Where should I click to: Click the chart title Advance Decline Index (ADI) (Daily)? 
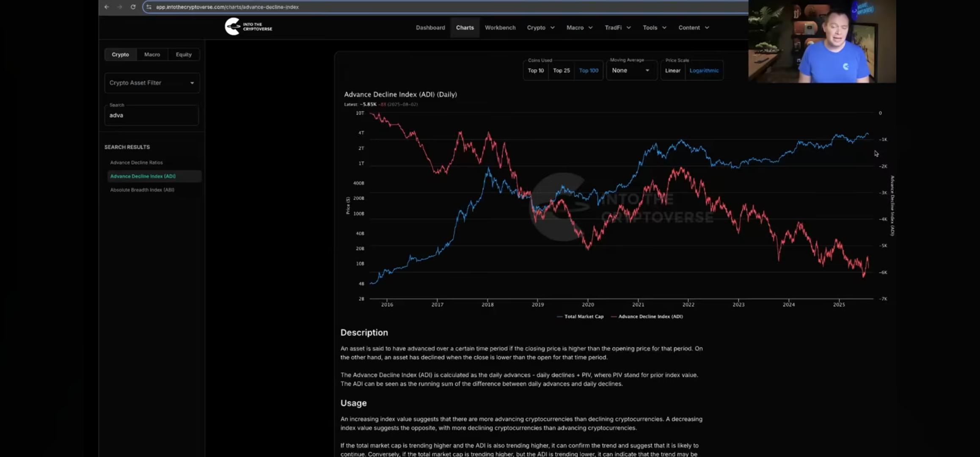[x=400, y=94]
